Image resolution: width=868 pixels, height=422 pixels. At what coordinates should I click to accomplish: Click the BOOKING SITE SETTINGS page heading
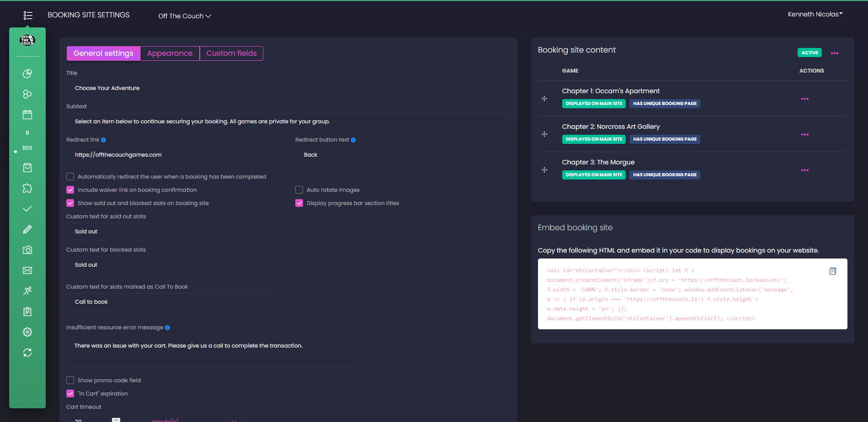pos(89,15)
